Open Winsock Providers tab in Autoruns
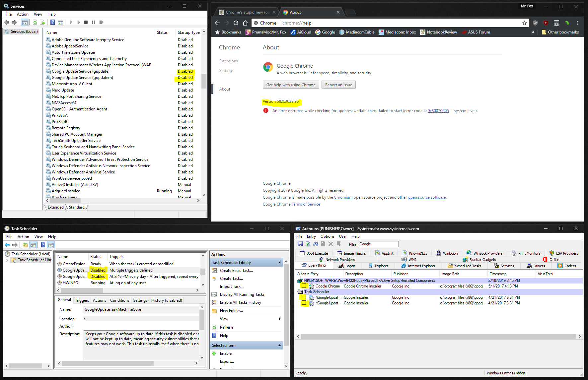 pyautogui.click(x=485, y=253)
